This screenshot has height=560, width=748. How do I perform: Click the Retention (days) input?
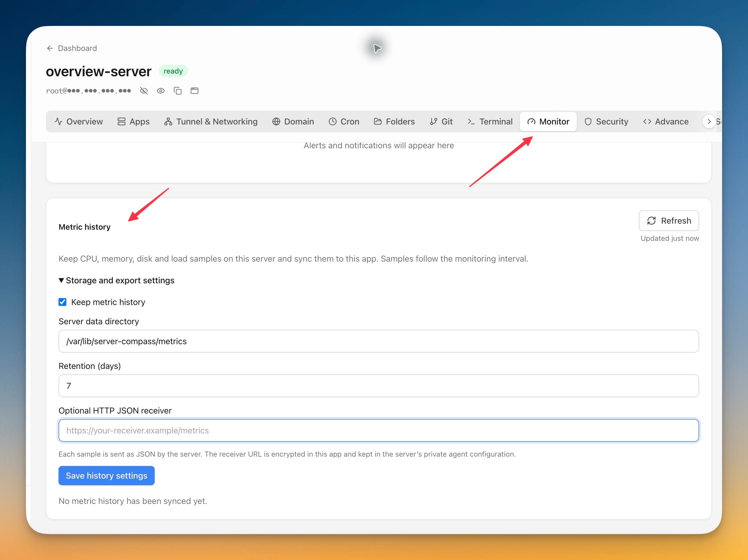click(379, 386)
